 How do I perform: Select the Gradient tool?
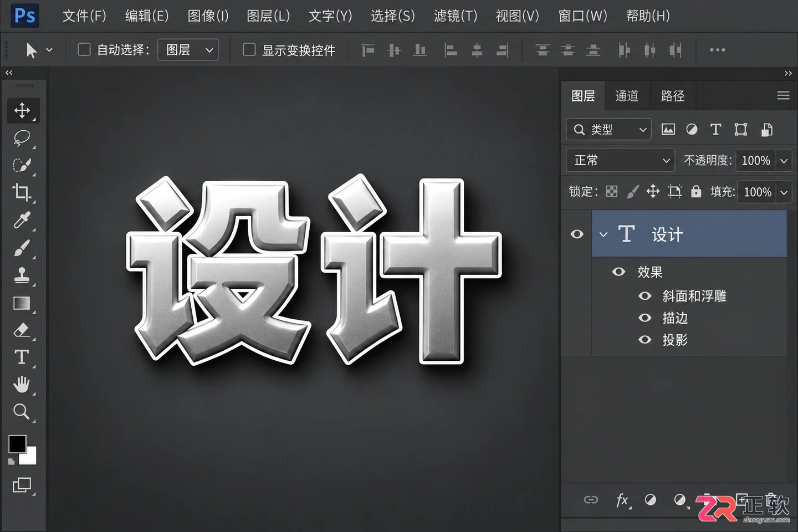pyautogui.click(x=22, y=303)
